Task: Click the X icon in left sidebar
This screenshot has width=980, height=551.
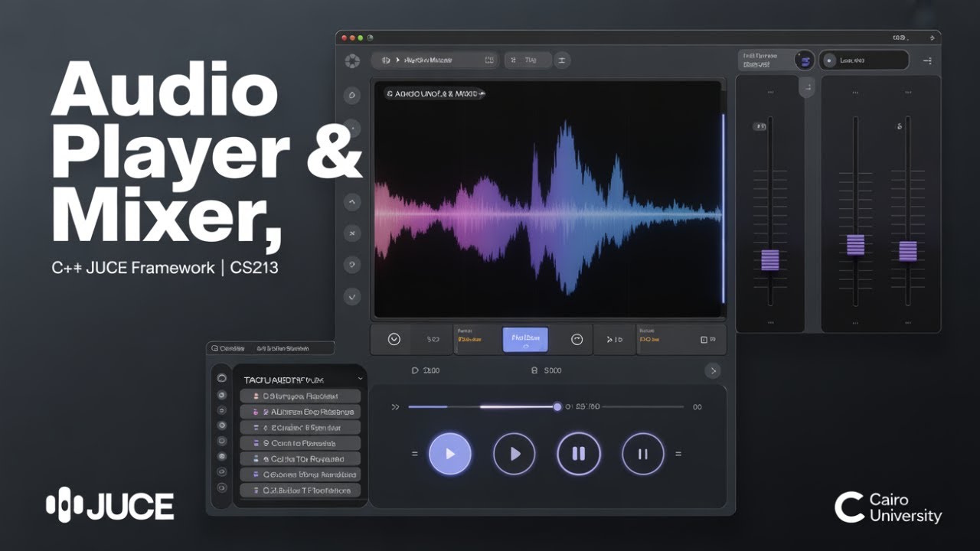Action: pos(352,232)
